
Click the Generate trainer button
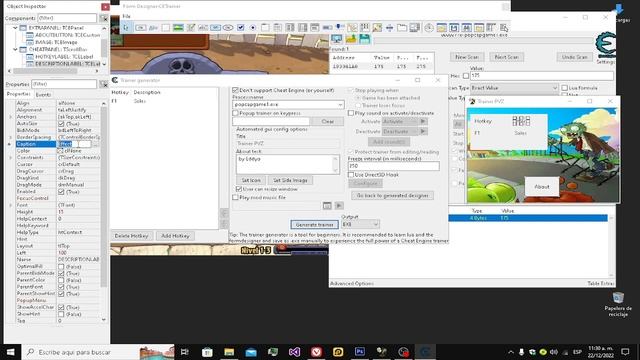[315, 224]
